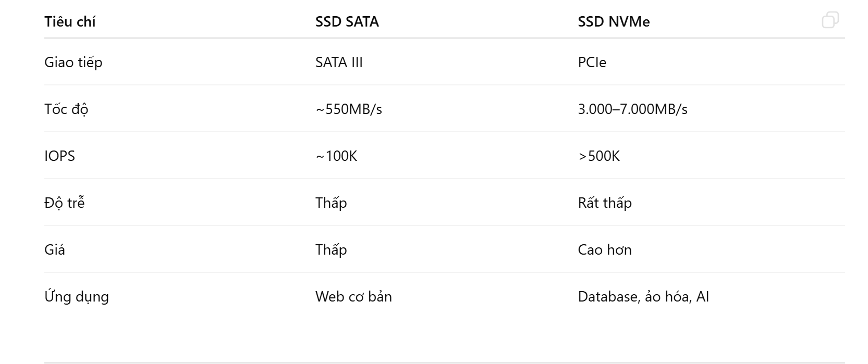Click the "Database, ảo hóa, AI" cell
The width and height of the screenshot is (868, 364).
pos(643,297)
